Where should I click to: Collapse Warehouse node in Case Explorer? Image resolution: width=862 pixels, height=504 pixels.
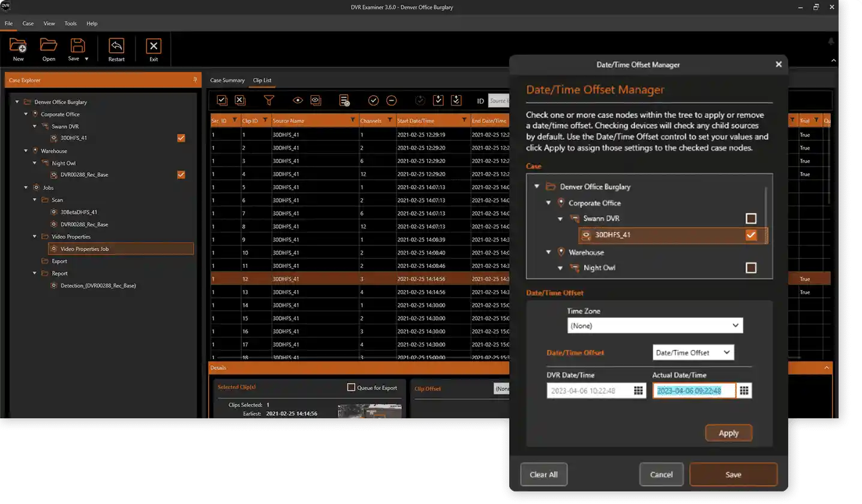[x=26, y=150]
